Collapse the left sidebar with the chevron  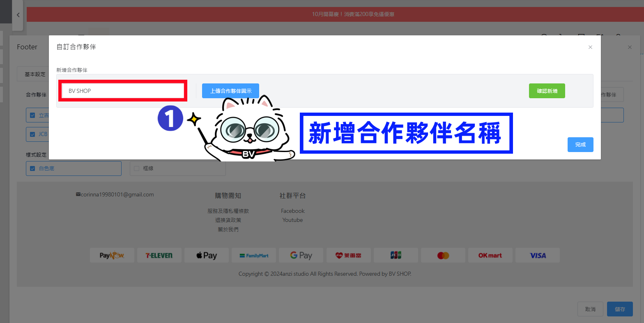pos(18,15)
